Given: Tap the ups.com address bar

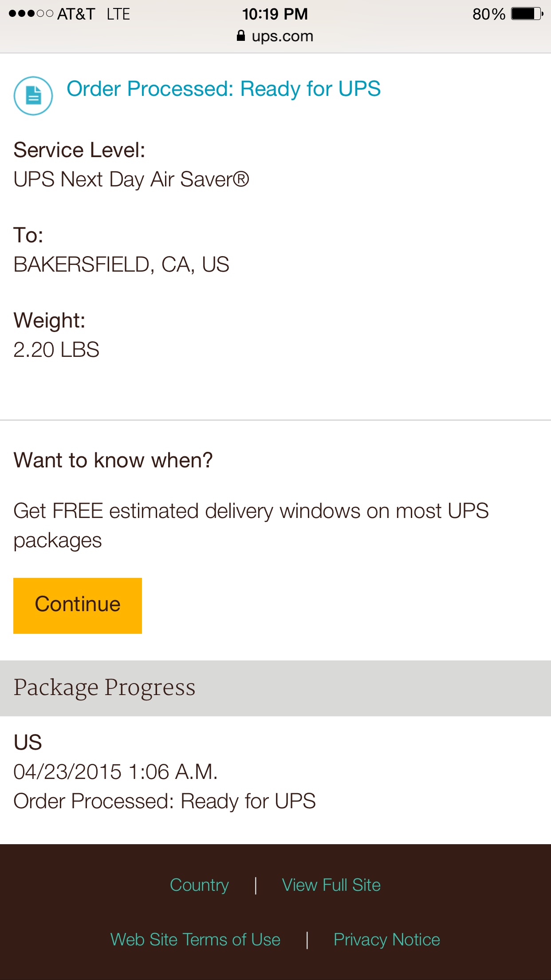Looking at the screenshot, I should coord(275,36).
